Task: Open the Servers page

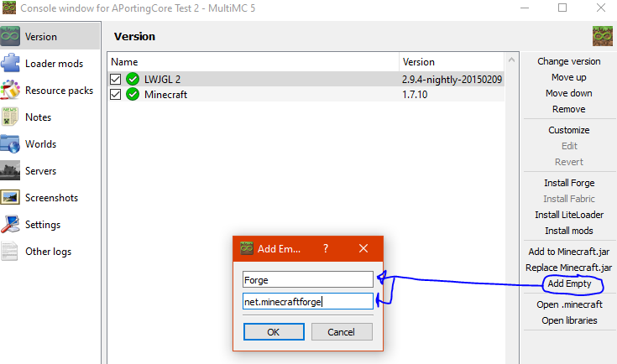Action: click(x=40, y=171)
